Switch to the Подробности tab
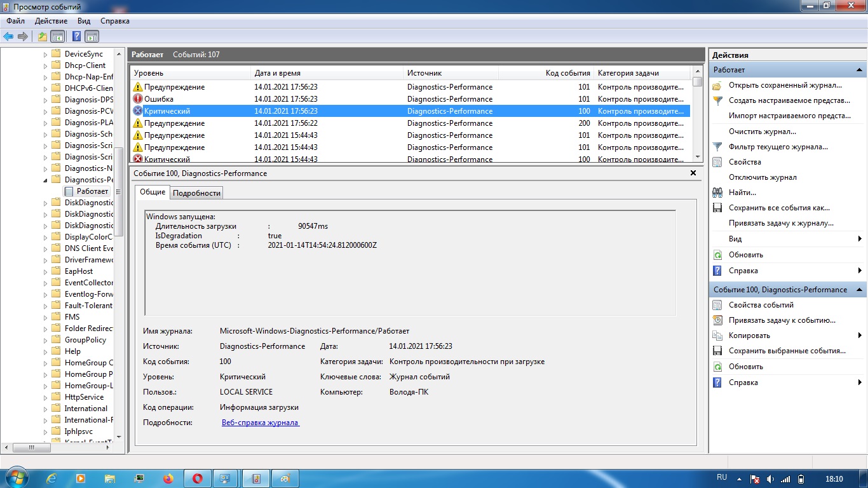868x488 pixels. (x=197, y=193)
